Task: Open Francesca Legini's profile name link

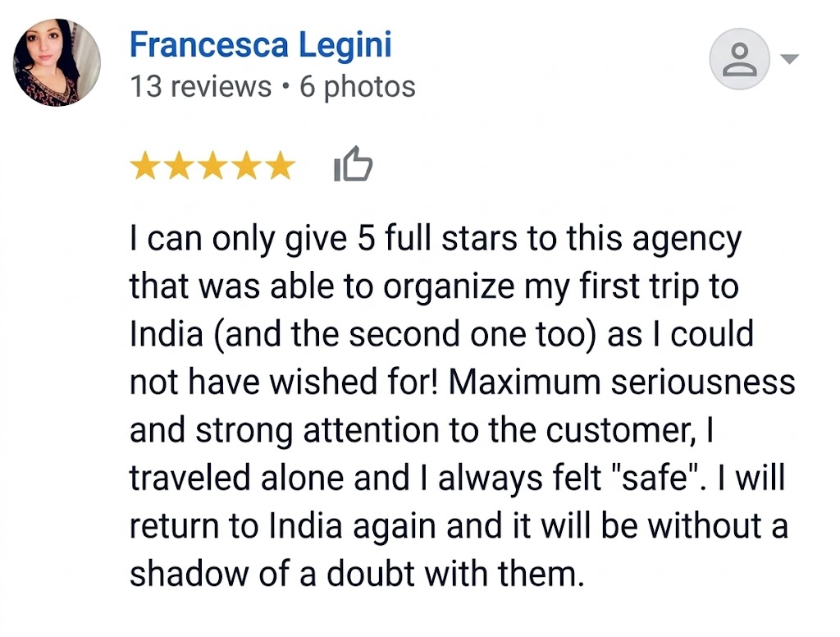Action: [260, 44]
